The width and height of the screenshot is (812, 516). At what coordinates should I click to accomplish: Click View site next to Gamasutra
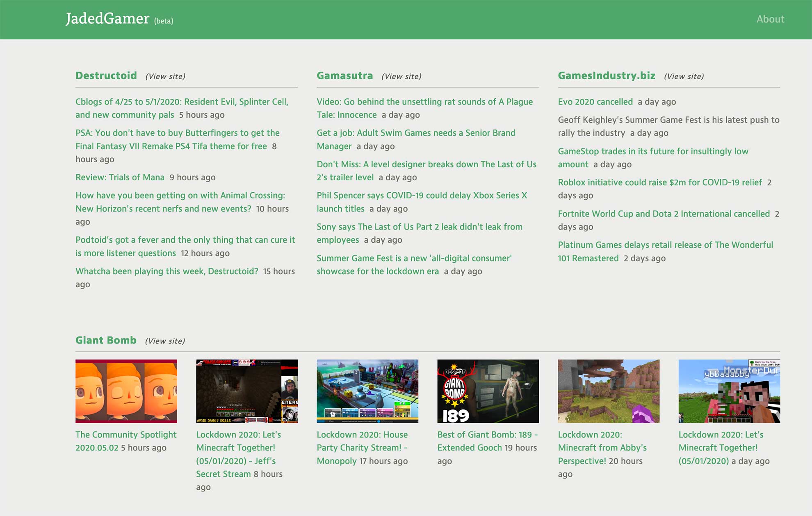click(x=401, y=76)
